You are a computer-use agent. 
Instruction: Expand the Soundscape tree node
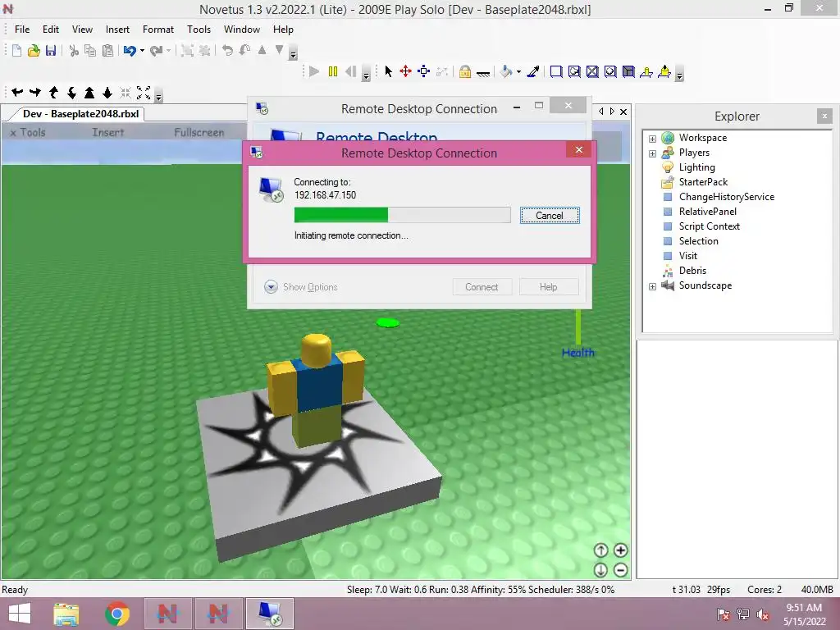652,286
